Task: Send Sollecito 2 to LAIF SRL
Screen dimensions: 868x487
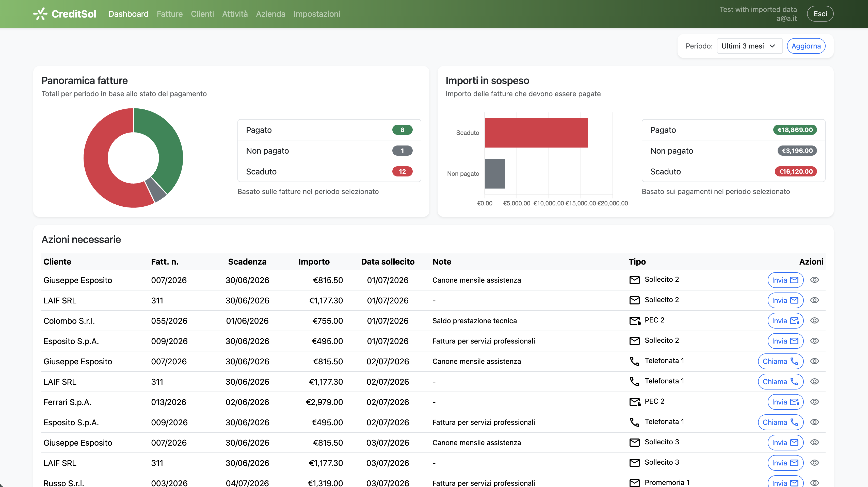Action: coord(785,300)
